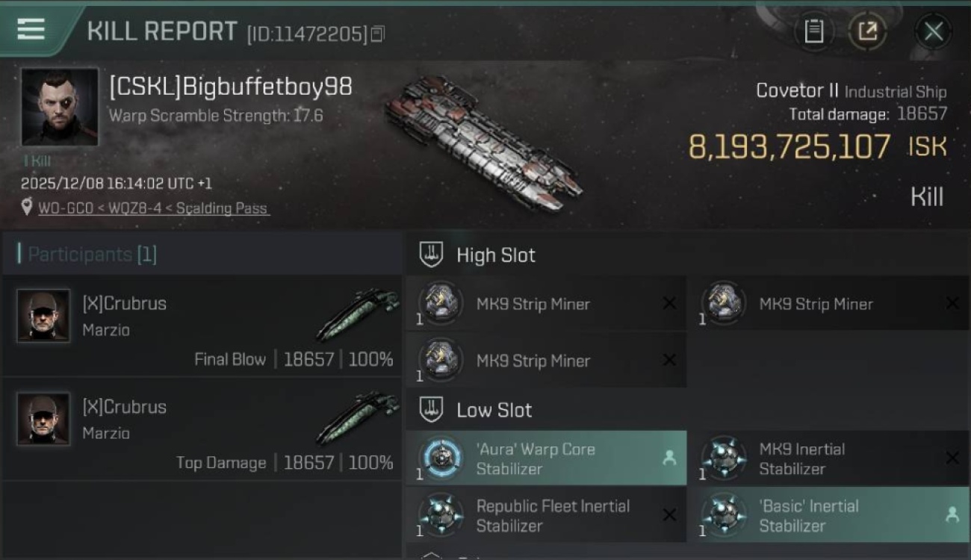Click the 'Aura' Warp Core Stabilizer icon
Viewport: 971px width, 560px height.
(x=441, y=458)
